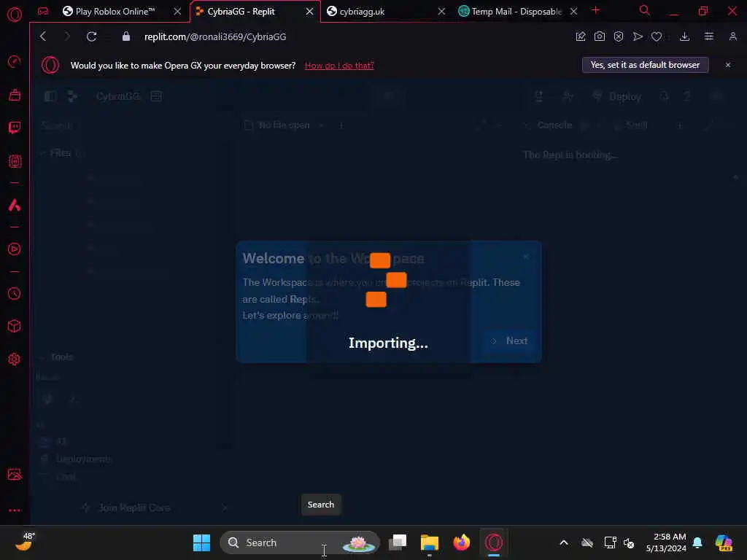Click the Deploy button in Replit
747x560 pixels.
(x=617, y=97)
